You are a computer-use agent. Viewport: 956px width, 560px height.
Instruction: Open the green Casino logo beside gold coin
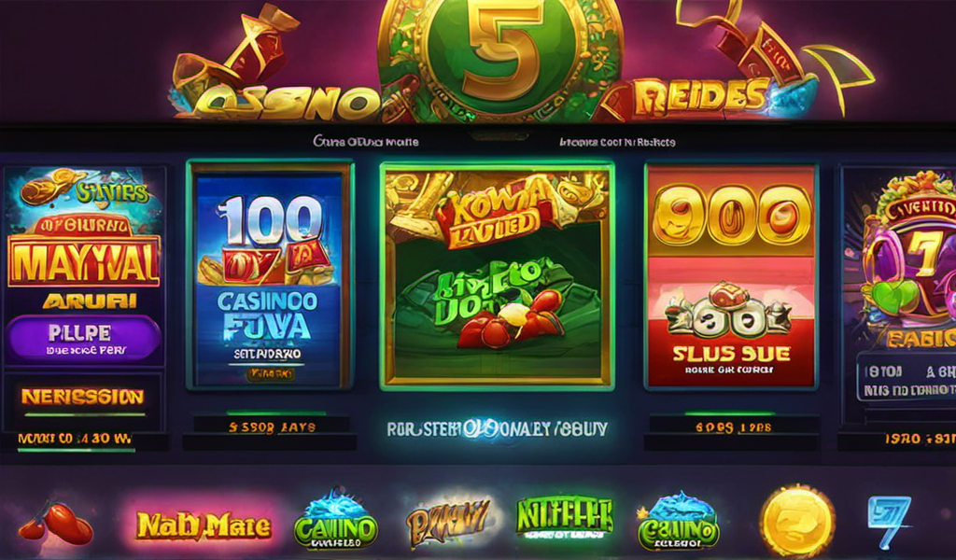coord(679,521)
